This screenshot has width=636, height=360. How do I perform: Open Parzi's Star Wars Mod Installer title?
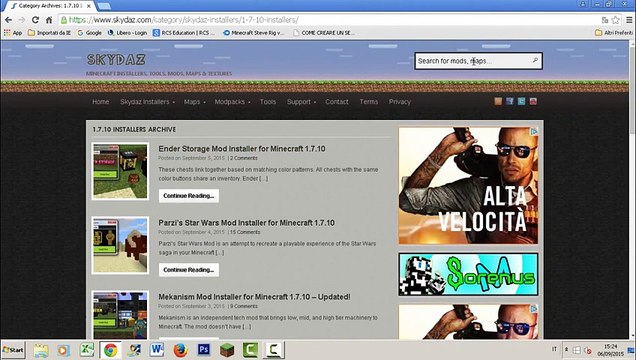point(247,223)
